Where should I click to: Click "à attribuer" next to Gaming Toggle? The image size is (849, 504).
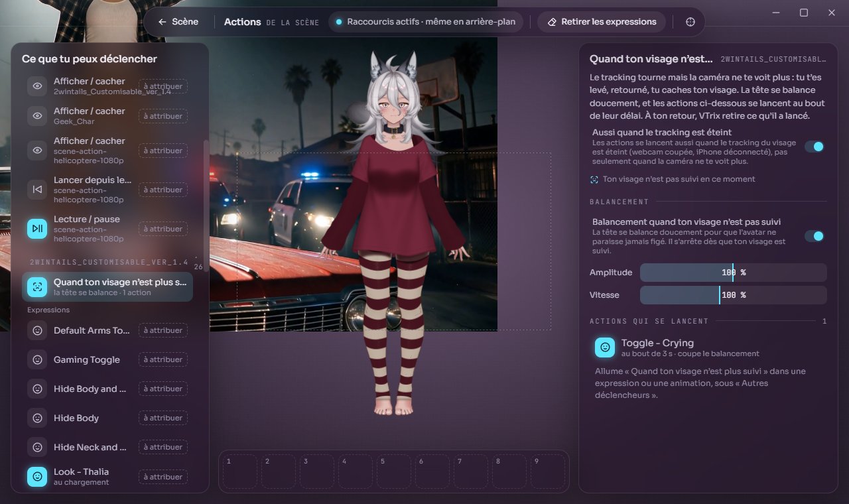163,359
